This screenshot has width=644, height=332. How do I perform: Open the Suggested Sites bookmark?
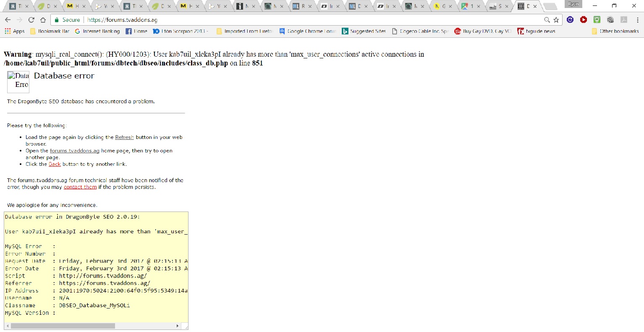pyautogui.click(x=364, y=31)
